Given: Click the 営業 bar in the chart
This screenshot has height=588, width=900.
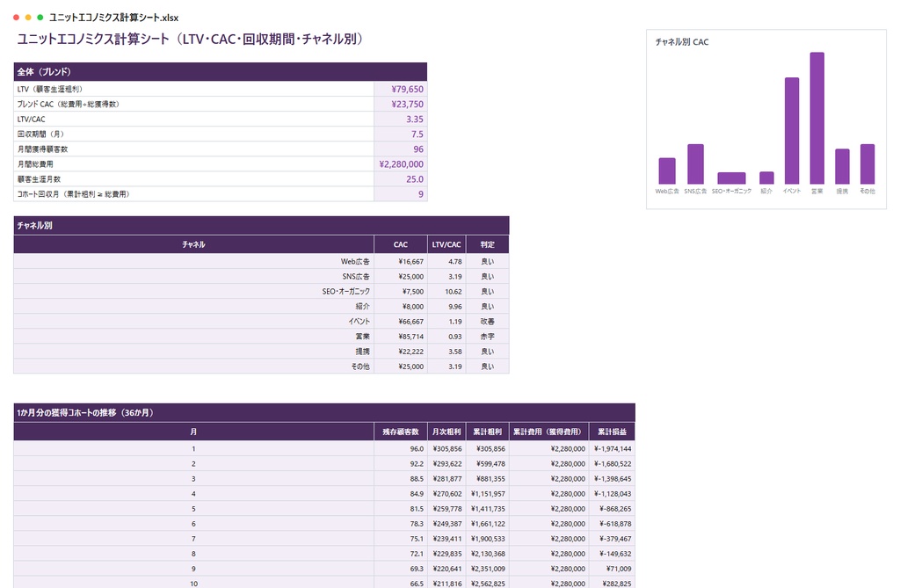Looking at the screenshot, I should [817, 119].
